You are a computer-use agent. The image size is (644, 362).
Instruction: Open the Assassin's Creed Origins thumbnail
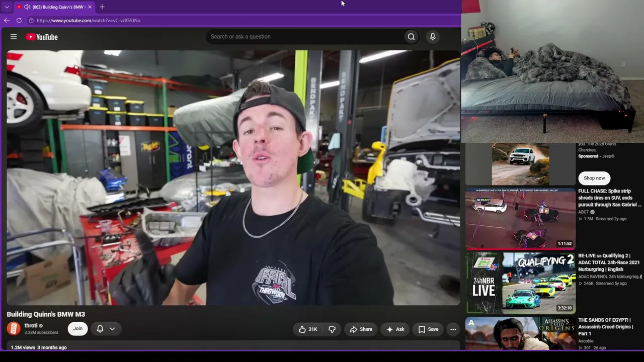click(520, 334)
